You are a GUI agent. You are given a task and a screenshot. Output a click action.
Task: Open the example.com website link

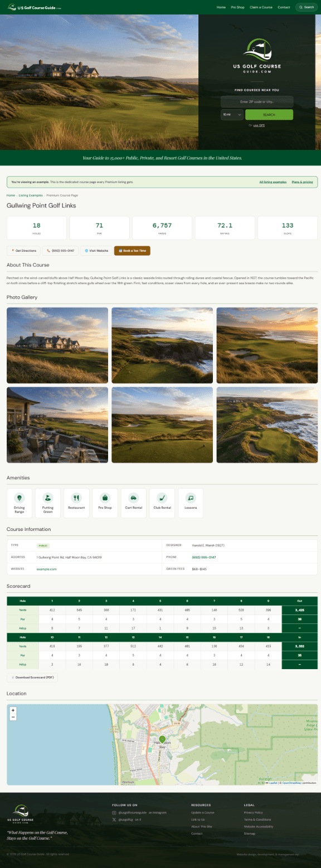pyautogui.click(x=47, y=569)
